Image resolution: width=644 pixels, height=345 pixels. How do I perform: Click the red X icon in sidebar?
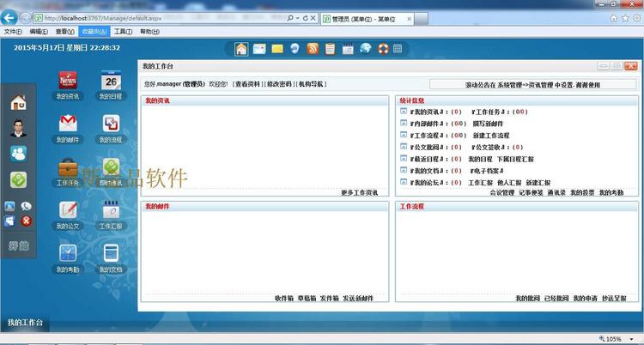tap(27, 221)
